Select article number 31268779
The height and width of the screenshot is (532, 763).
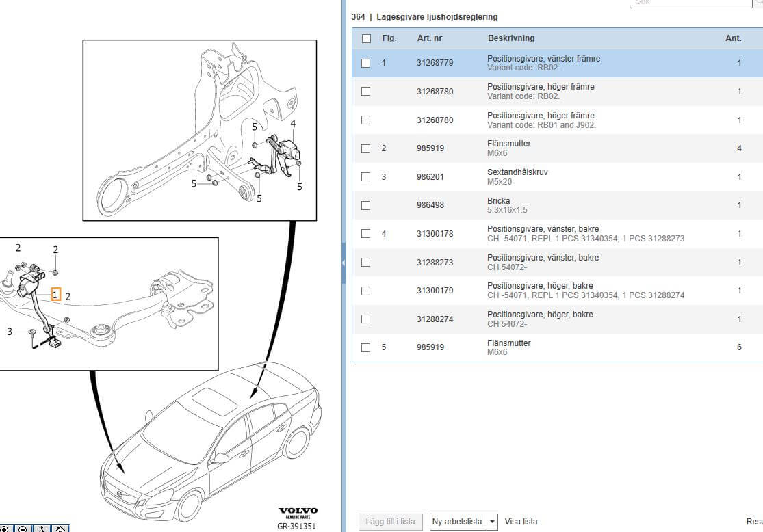tap(435, 63)
